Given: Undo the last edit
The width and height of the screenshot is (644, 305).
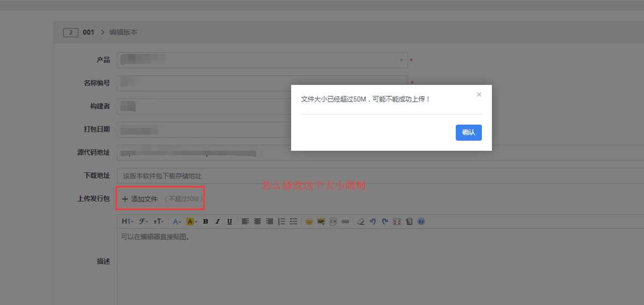Looking at the screenshot, I should pos(372,221).
